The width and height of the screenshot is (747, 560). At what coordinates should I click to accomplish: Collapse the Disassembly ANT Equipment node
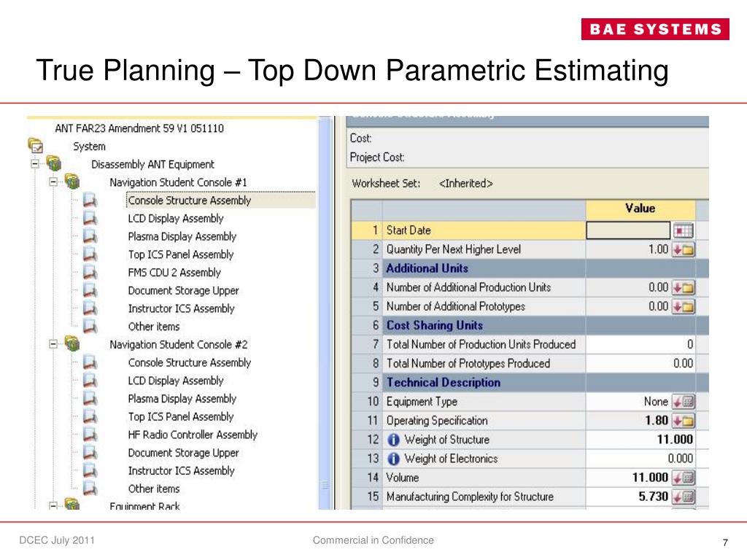pos(35,163)
